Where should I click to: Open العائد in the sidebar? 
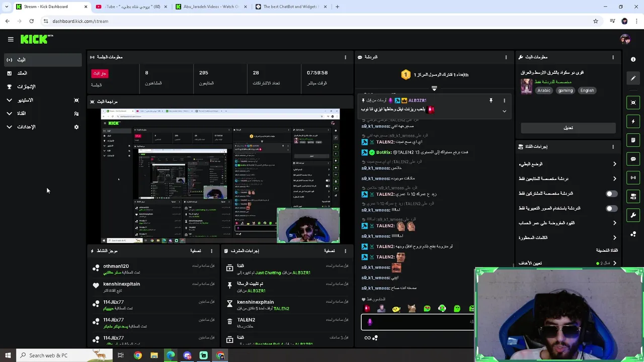pos(43,73)
